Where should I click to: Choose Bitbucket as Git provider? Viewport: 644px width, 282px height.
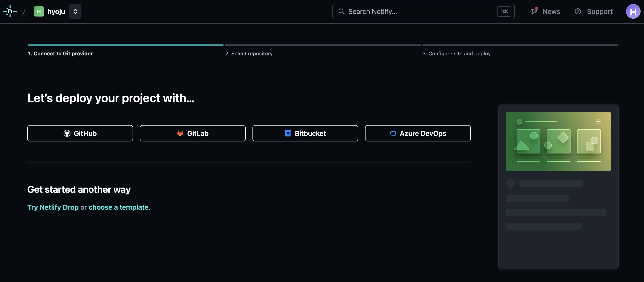click(305, 133)
